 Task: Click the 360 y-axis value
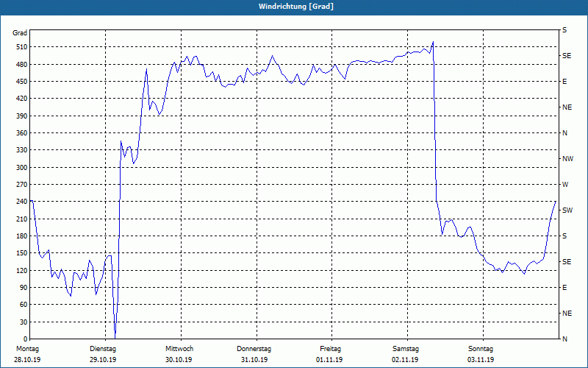coord(22,133)
